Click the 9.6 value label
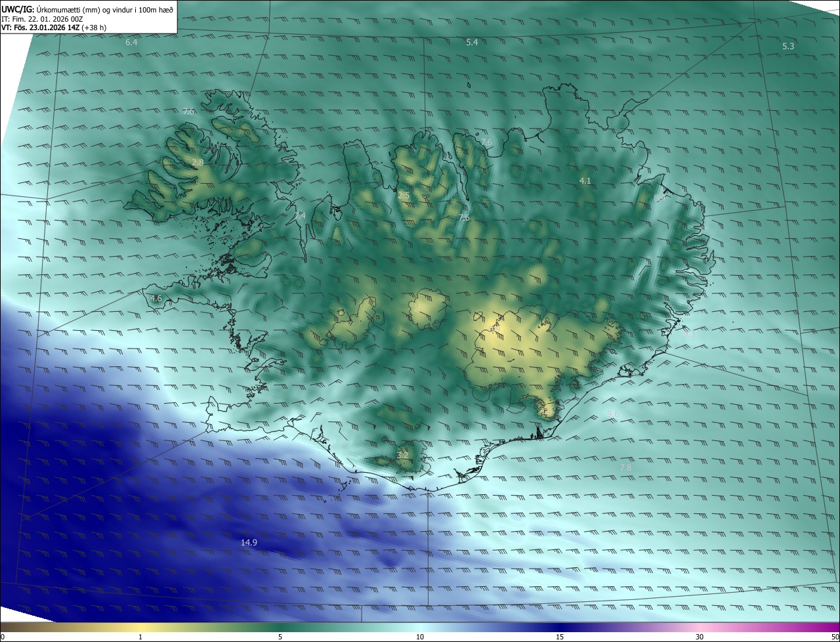The height and width of the screenshot is (642, 840). tap(613, 413)
